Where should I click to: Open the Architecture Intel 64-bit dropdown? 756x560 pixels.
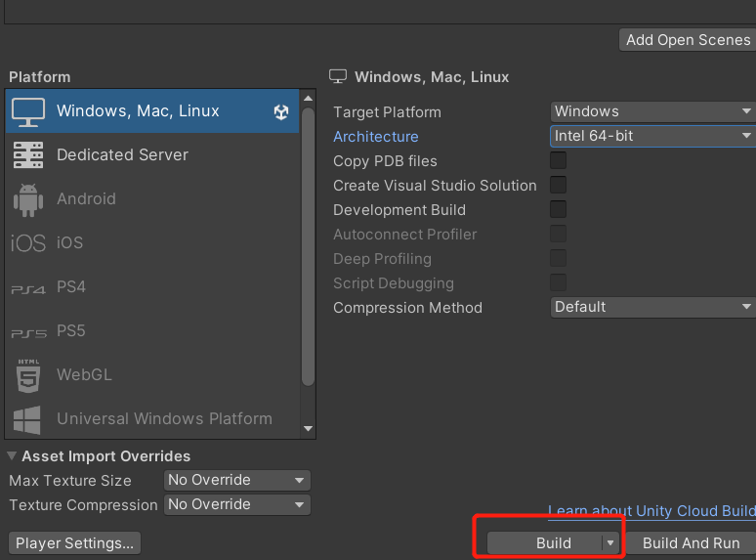tap(652, 136)
